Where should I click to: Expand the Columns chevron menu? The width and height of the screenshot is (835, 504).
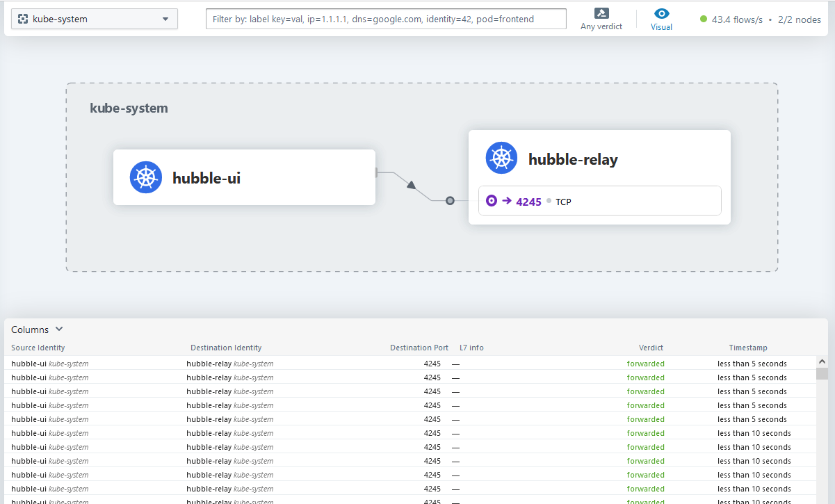[59, 330]
